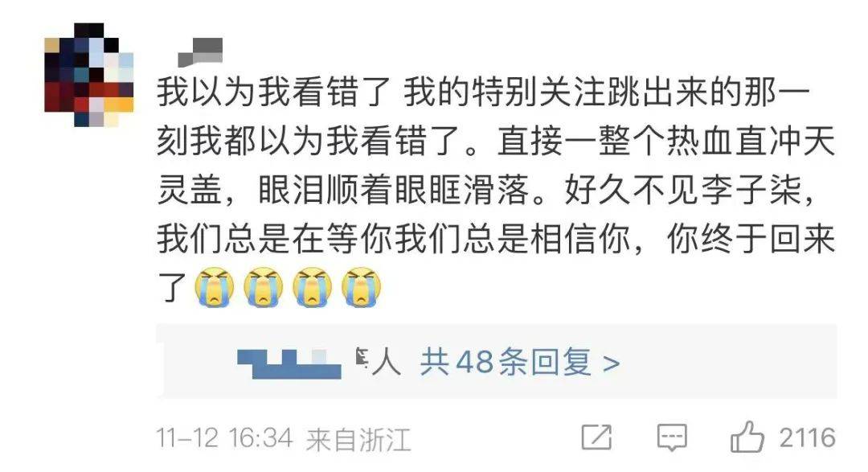Viewport: 868px width, 472px height.
Task: Open the commenter's pixelated avatar
Action: 89,75
